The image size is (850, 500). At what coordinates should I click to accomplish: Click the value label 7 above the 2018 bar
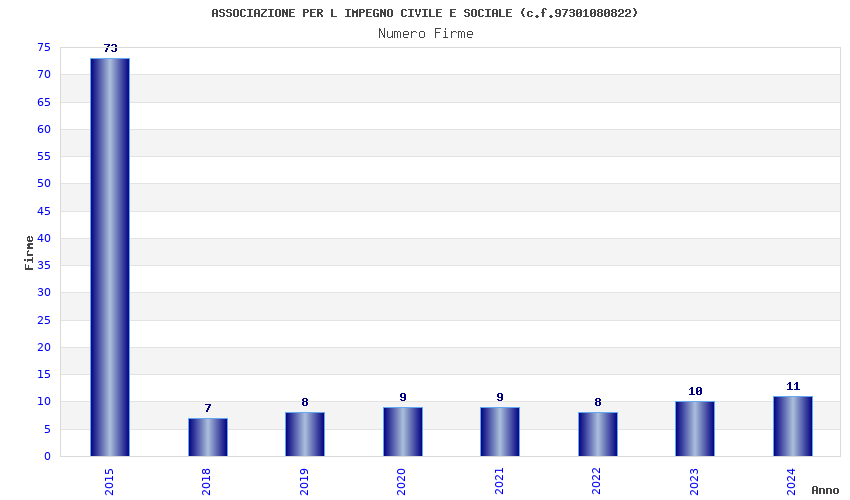point(208,408)
